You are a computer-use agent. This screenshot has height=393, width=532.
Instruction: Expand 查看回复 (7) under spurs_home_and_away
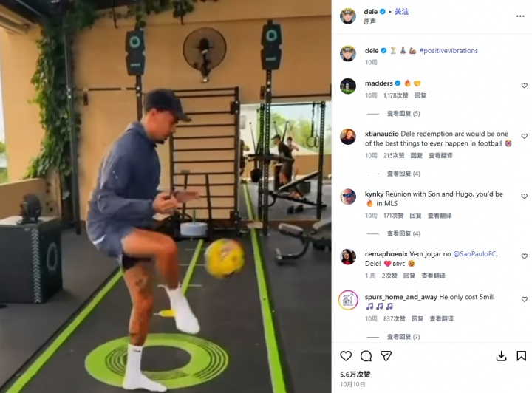(403, 336)
